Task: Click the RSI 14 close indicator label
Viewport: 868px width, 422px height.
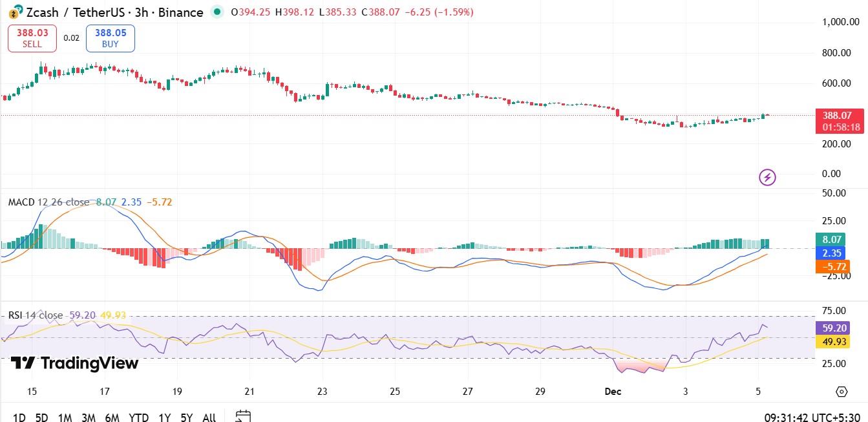Action: coord(37,315)
